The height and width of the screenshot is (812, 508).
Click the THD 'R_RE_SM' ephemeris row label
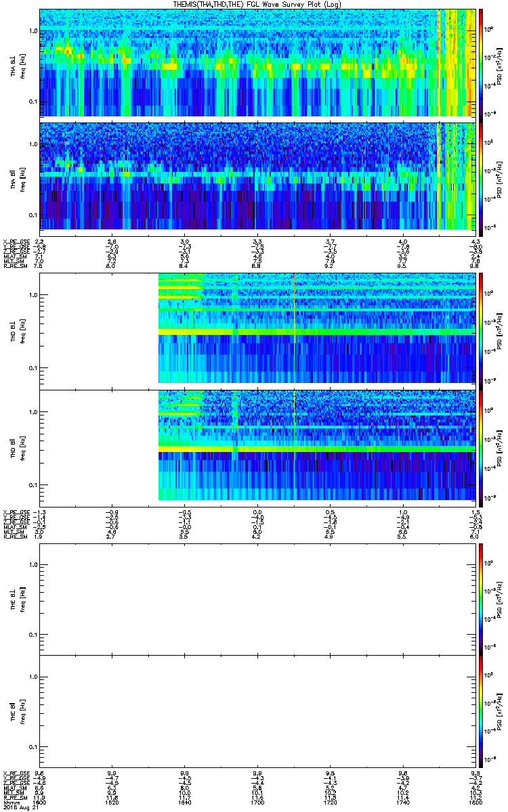tap(14, 537)
